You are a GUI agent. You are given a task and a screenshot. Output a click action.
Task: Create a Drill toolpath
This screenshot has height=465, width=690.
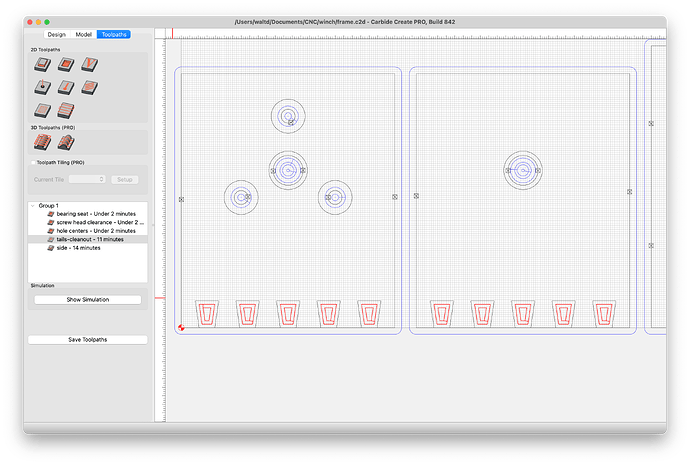point(43,88)
